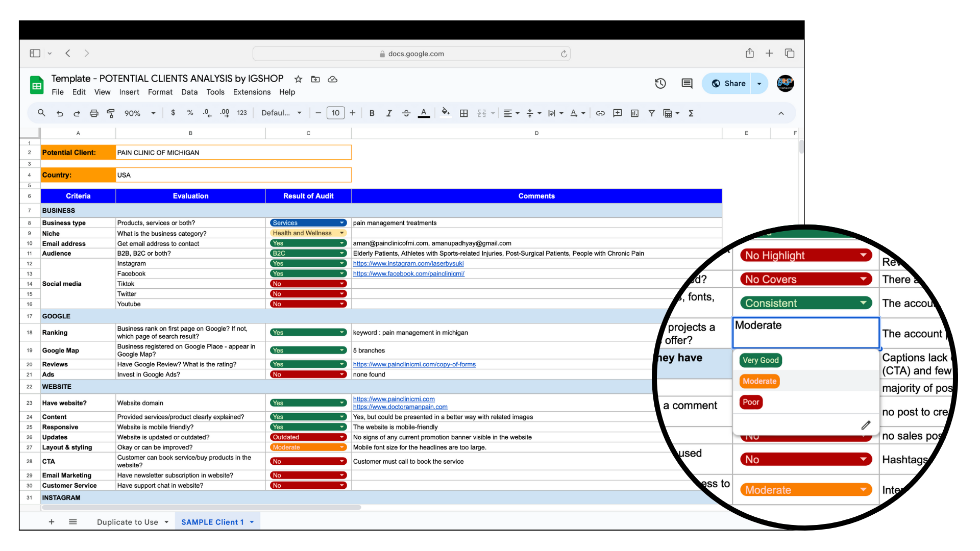
Task: Open the fill color picker
Action: (446, 113)
